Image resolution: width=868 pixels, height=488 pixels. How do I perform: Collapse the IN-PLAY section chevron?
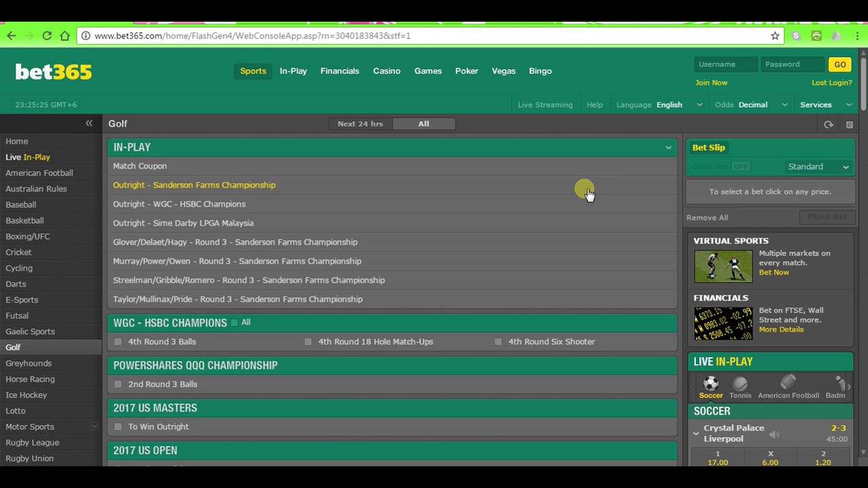668,148
